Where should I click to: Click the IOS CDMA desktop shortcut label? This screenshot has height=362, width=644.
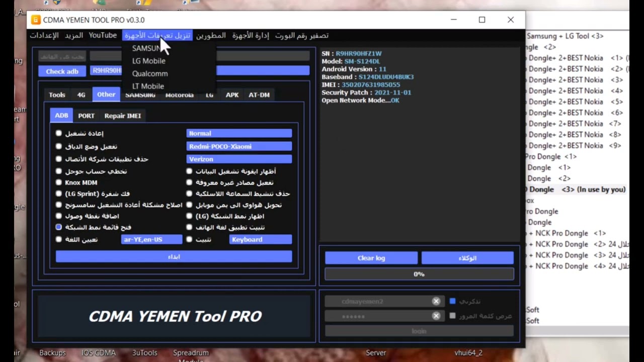pos(99,353)
